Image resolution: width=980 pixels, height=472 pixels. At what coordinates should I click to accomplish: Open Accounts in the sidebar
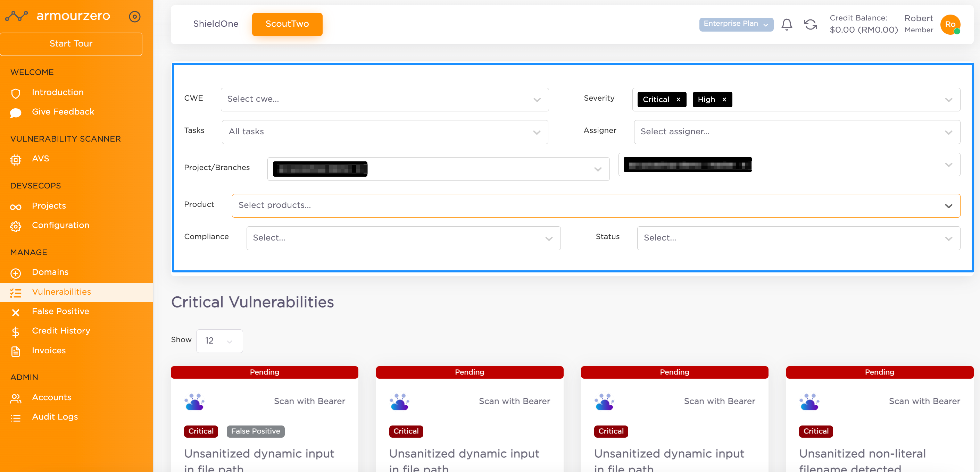coord(51,397)
